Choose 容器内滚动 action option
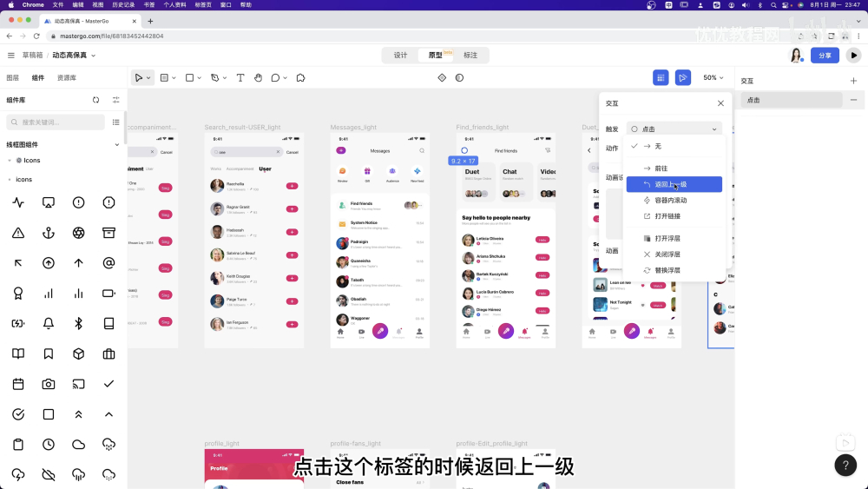 (674, 201)
